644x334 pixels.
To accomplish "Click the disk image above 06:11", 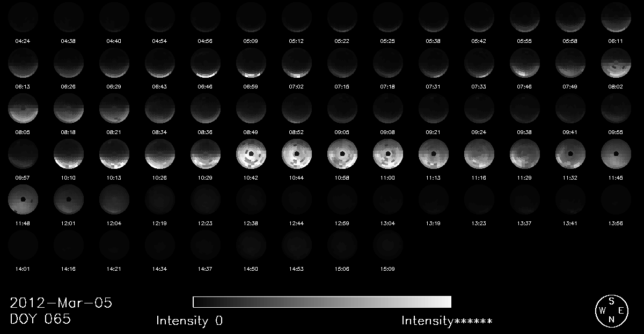I will point(616,18).
